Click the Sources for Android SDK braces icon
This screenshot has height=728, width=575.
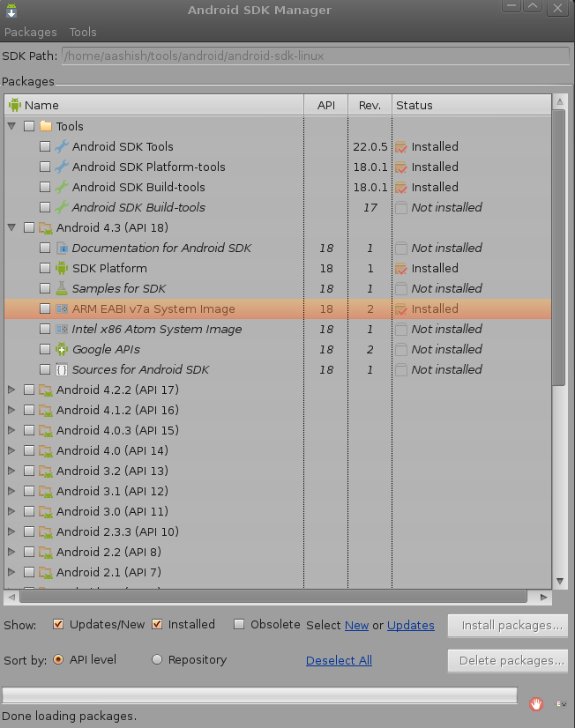pyautogui.click(x=62, y=369)
